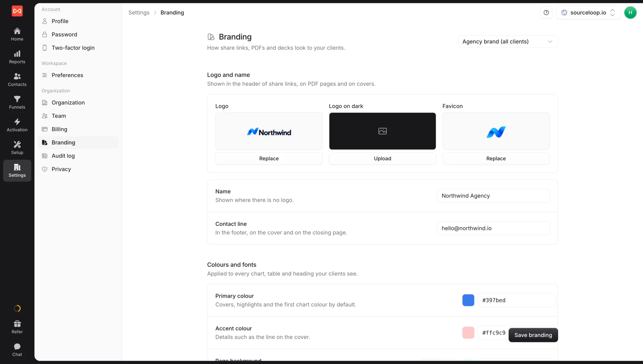The width and height of the screenshot is (643, 364).
Task: Open Team settings
Action: (x=78, y=116)
